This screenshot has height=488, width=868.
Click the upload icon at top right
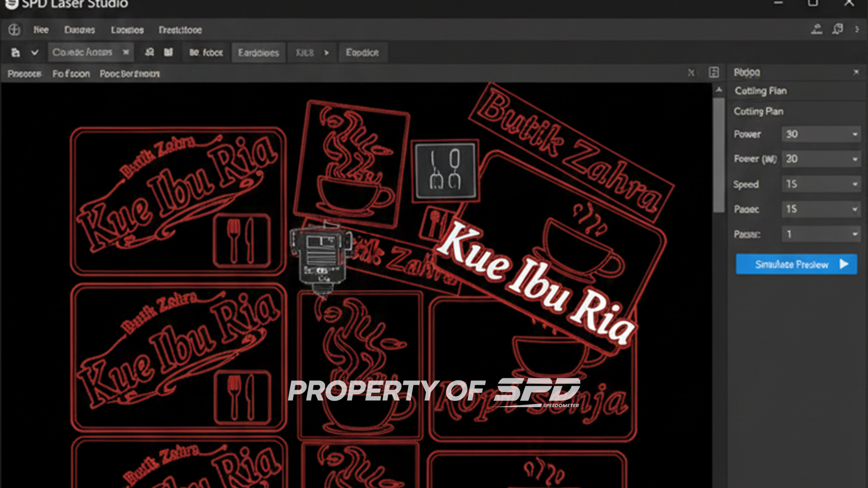(816, 29)
